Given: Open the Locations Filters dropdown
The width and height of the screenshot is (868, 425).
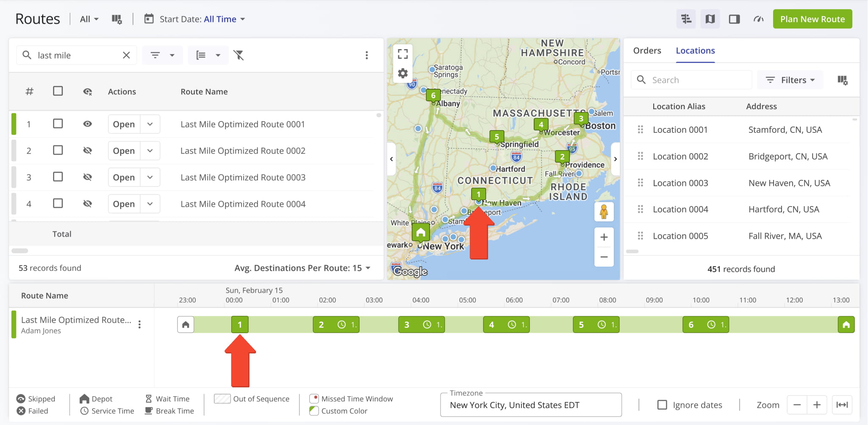Looking at the screenshot, I should 790,80.
